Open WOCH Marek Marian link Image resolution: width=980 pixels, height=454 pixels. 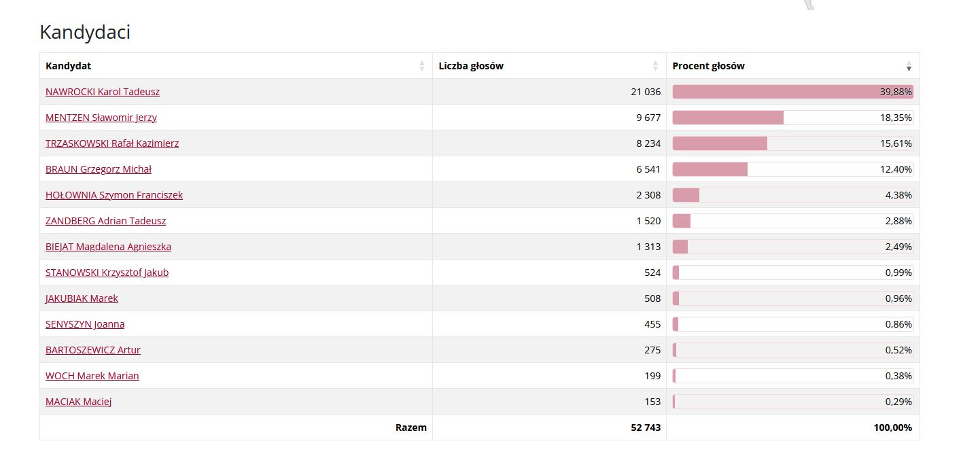92,376
